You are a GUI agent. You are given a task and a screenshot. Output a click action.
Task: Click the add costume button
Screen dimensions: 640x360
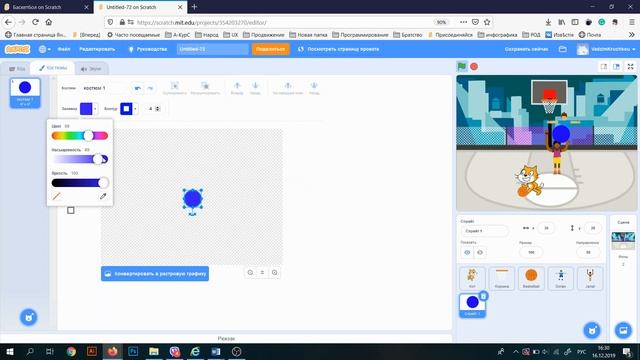coord(29,317)
